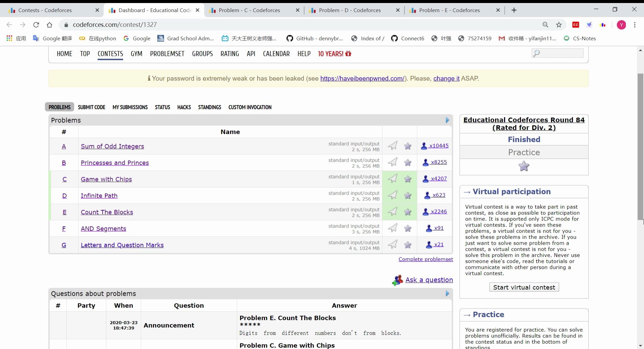644x349 pixels.
Task: Open RATING in the main navigation
Action: (x=230, y=54)
